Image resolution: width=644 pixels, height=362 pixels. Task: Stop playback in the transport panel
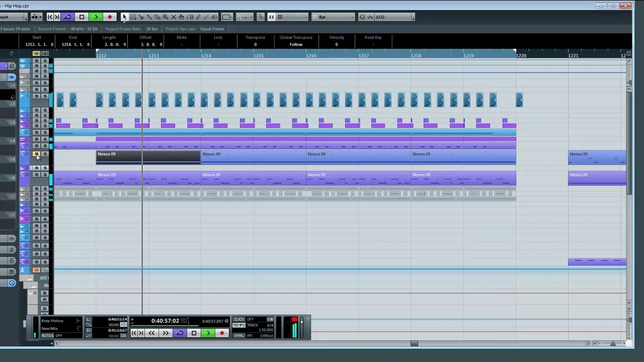pyautogui.click(x=194, y=333)
